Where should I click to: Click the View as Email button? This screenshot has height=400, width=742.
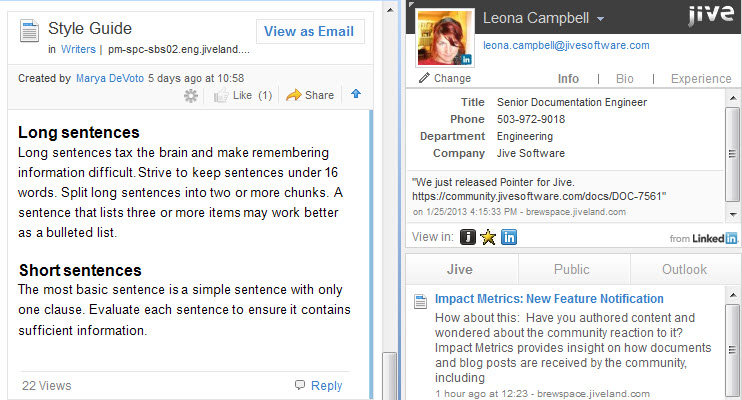click(310, 31)
